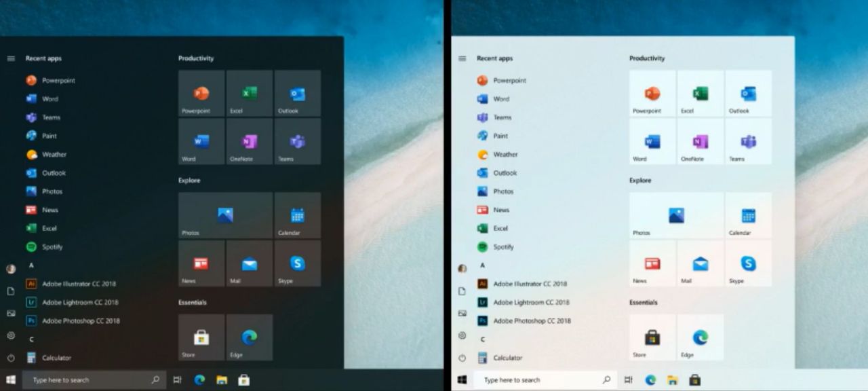
Task: Open Calendar tile in light Start menu
Action: [x=749, y=215]
